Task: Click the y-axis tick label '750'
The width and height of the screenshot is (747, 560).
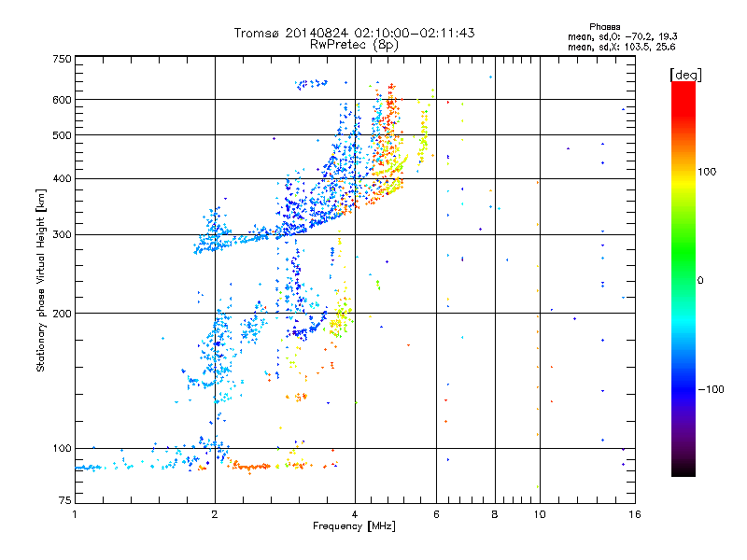Action: pos(62,59)
